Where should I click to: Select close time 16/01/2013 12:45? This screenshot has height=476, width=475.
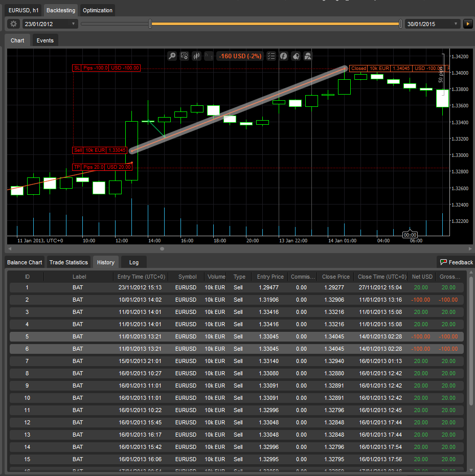tap(380, 410)
